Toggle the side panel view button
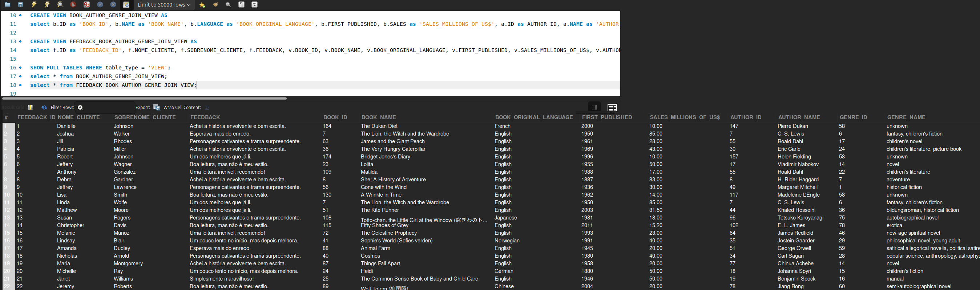This screenshot has width=980, height=290. (x=594, y=107)
